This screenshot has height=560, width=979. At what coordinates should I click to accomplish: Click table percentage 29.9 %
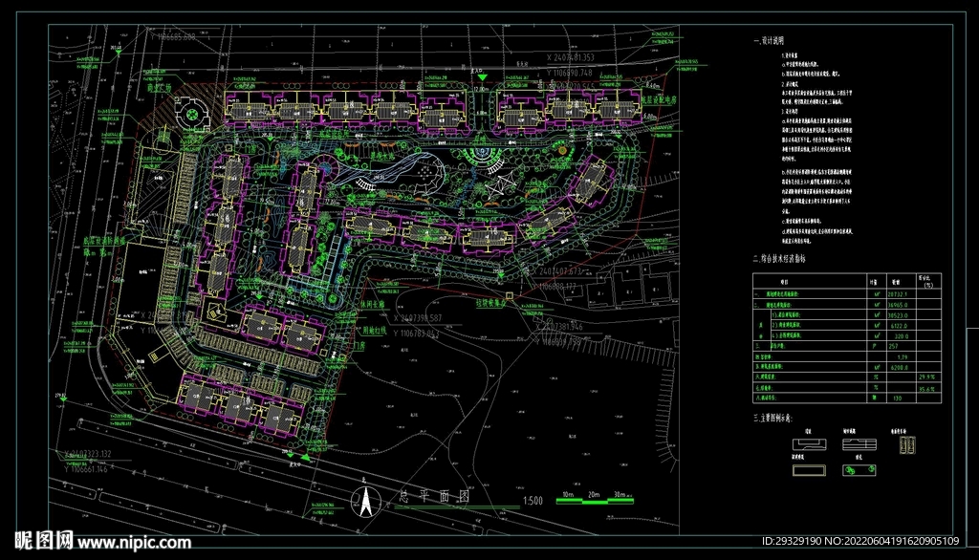927,377
